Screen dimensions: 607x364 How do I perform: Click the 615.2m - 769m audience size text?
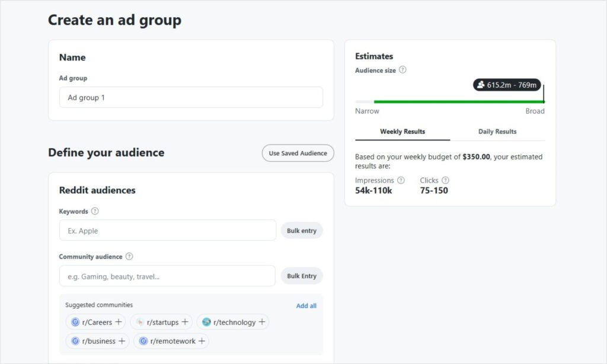(512, 85)
